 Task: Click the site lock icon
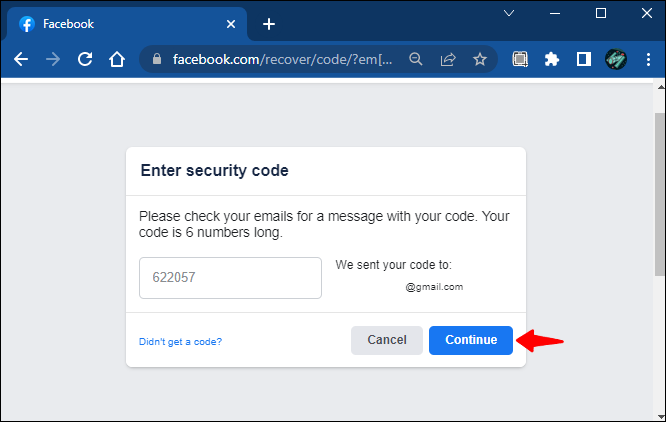click(155, 59)
